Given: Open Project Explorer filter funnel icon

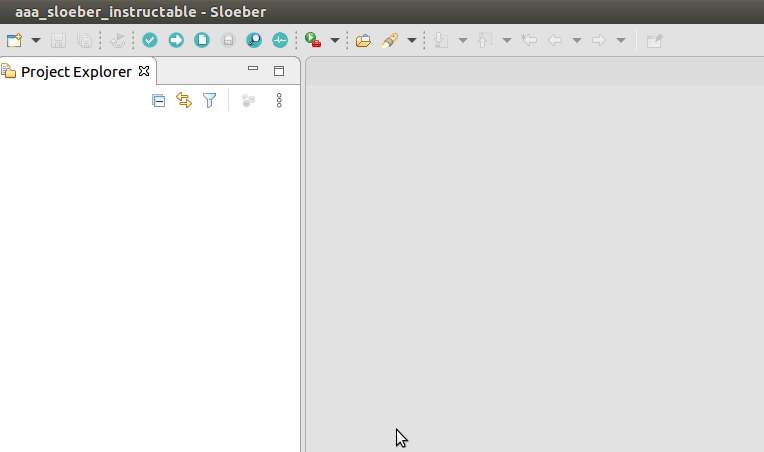Looking at the screenshot, I should pyautogui.click(x=209, y=100).
